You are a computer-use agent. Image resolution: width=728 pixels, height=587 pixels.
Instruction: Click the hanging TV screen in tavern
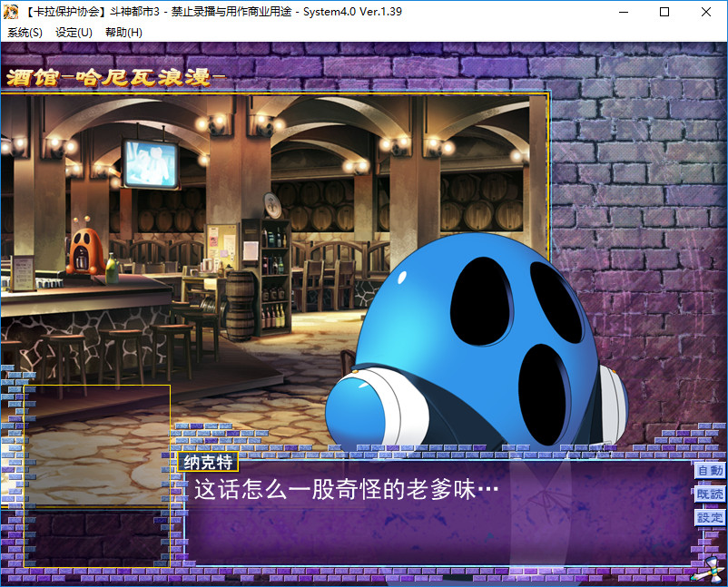(x=151, y=164)
